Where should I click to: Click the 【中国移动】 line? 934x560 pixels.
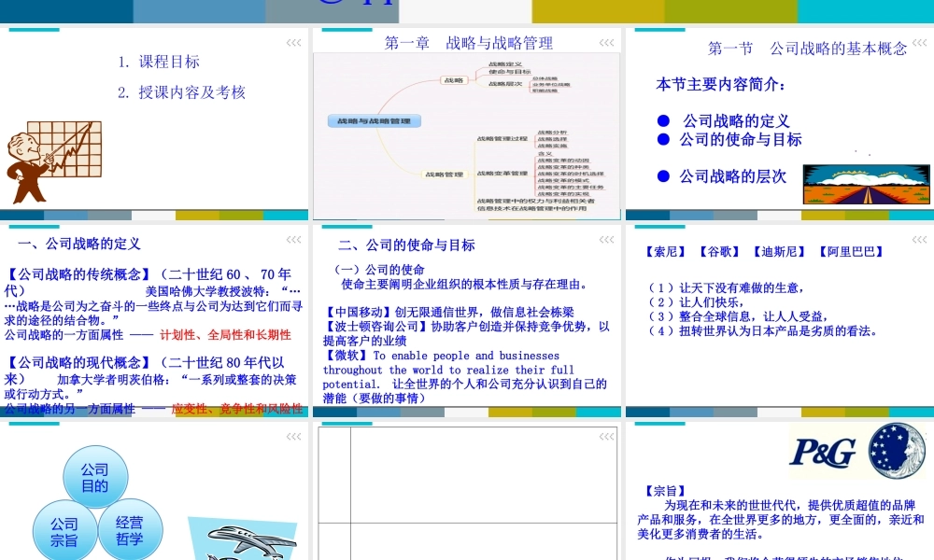click(x=449, y=312)
